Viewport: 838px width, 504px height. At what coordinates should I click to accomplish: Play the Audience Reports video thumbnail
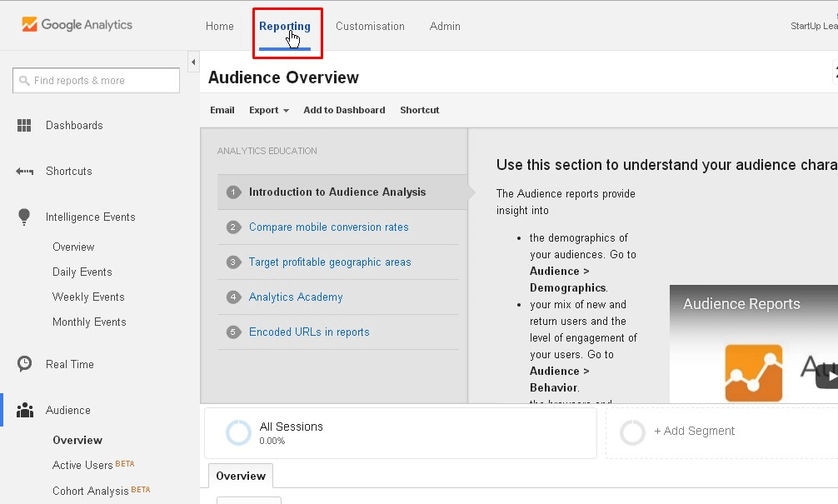[x=826, y=377]
